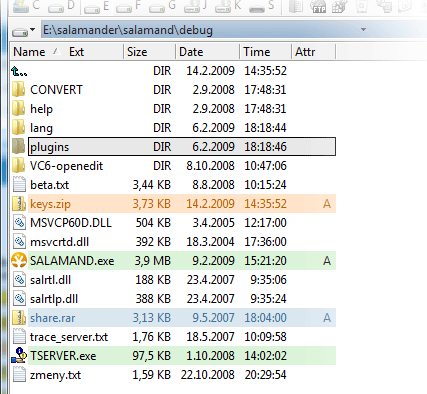Viewport: 427px width, 394px height.
Task: Switch to network drive J
Action: pyautogui.click(x=196, y=6)
